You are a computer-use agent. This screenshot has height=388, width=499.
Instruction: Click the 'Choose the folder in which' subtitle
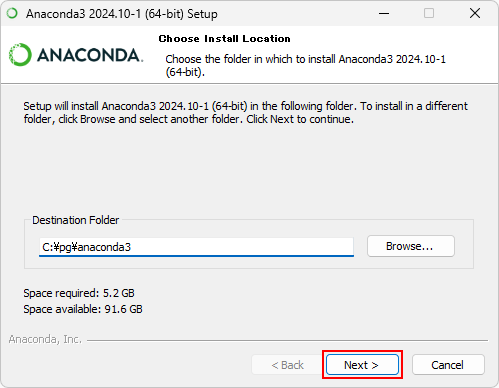[x=305, y=65]
